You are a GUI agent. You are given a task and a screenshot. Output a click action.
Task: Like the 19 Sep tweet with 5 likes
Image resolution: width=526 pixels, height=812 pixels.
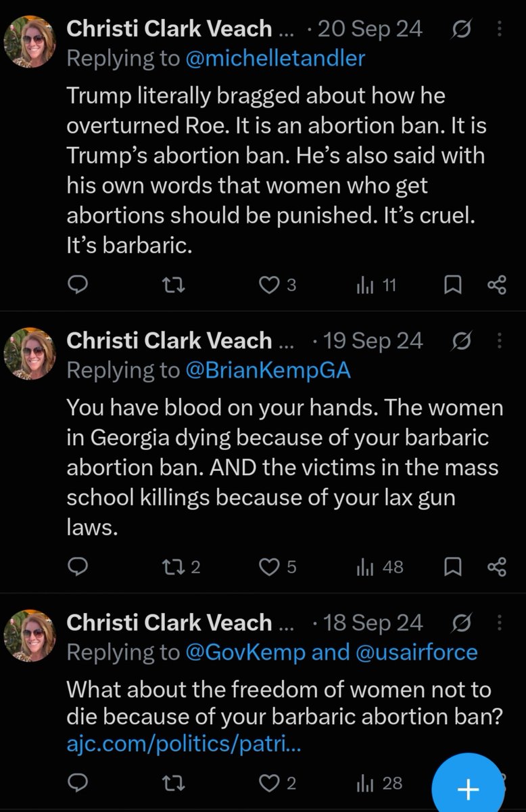pyautogui.click(x=279, y=566)
